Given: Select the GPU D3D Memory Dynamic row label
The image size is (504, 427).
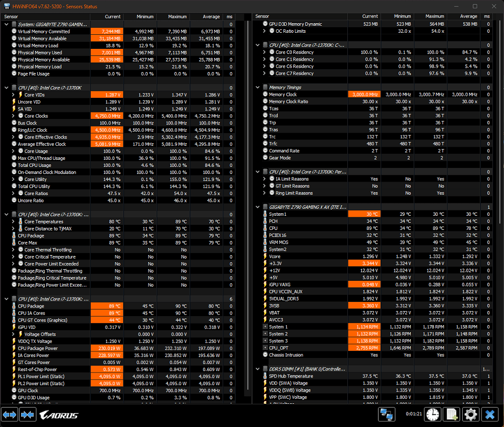Looking at the screenshot, I should pos(295,24).
